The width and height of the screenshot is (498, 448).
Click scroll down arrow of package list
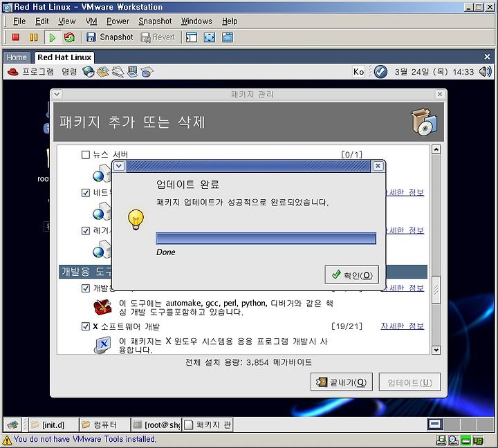click(x=436, y=350)
